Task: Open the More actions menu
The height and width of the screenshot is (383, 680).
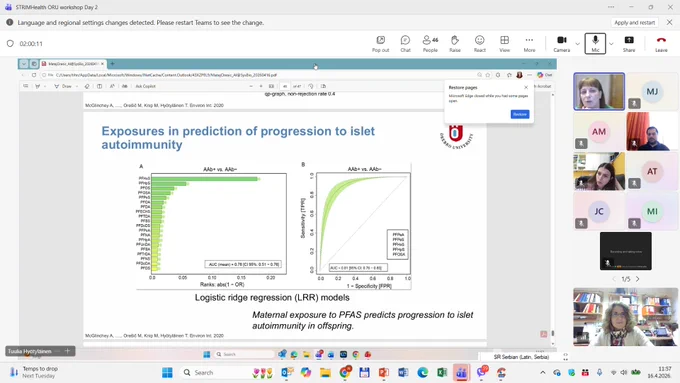Action: click(529, 44)
